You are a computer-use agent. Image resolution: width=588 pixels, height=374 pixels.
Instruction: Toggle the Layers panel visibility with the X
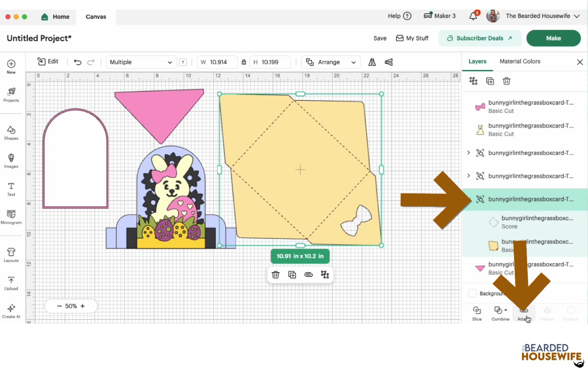580,62
